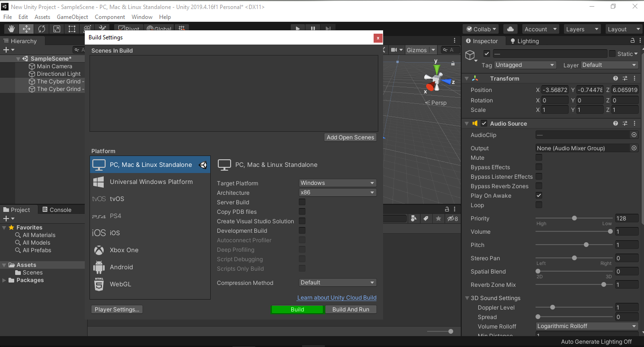This screenshot has height=347, width=644.
Task: Pick the Scale tool
Action: (56, 29)
